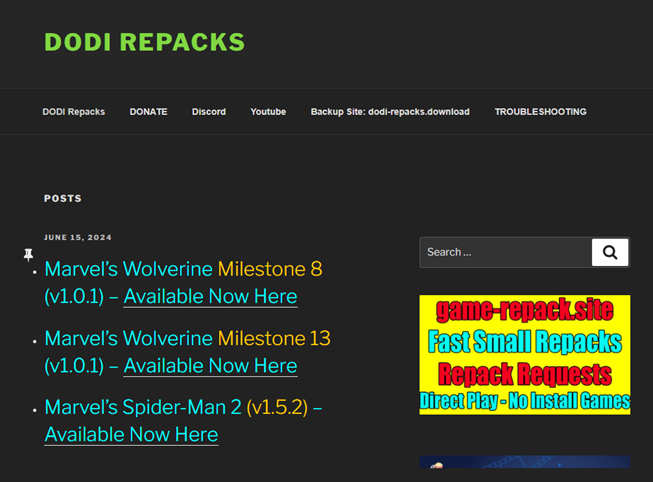Click the POSTS section heading
The height and width of the screenshot is (482, 653).
[x=63, y=199]
